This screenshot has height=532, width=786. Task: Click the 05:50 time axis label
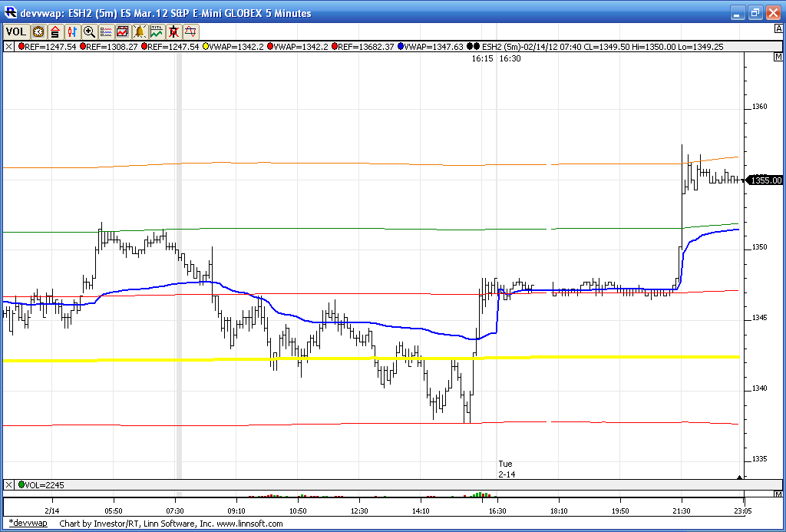(x=114, y=511)
